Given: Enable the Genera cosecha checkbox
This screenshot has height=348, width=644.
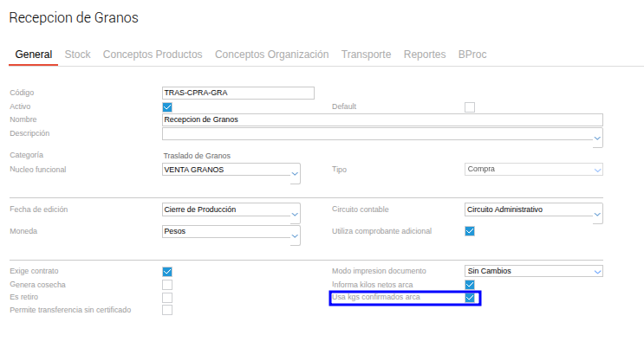Looking at the screenshot, I should 167,285.
